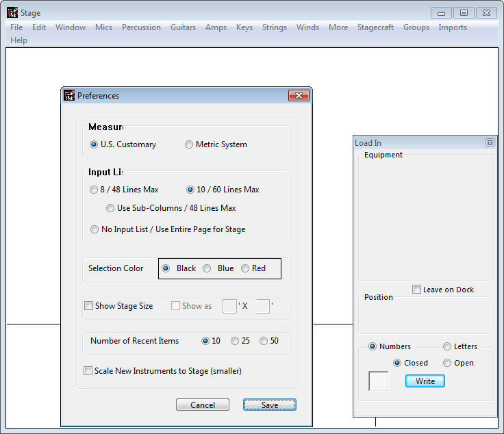Screen dimensions: 504x434
Task: Open the Guitars menu
Action: pyautogui.click(x=183, y=27)
